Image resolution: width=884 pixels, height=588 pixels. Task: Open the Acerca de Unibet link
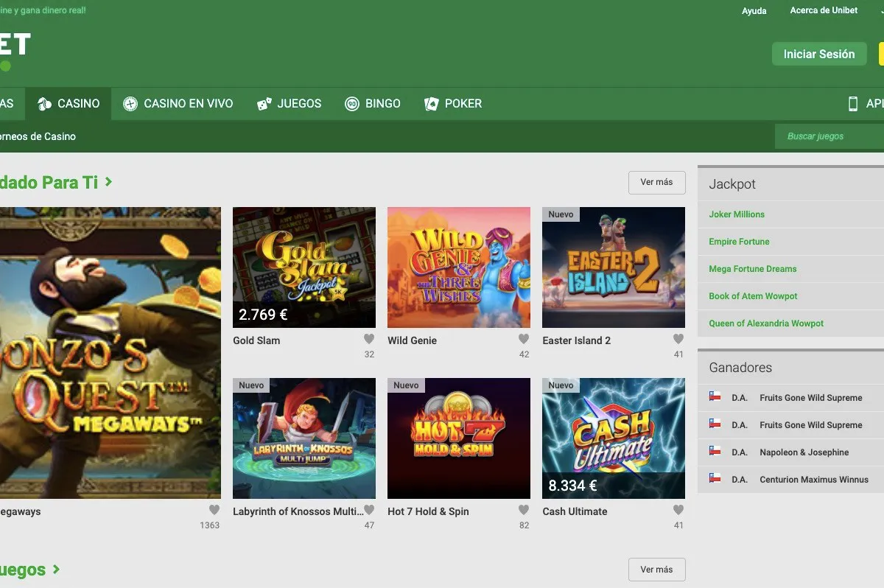coord(824,10)
